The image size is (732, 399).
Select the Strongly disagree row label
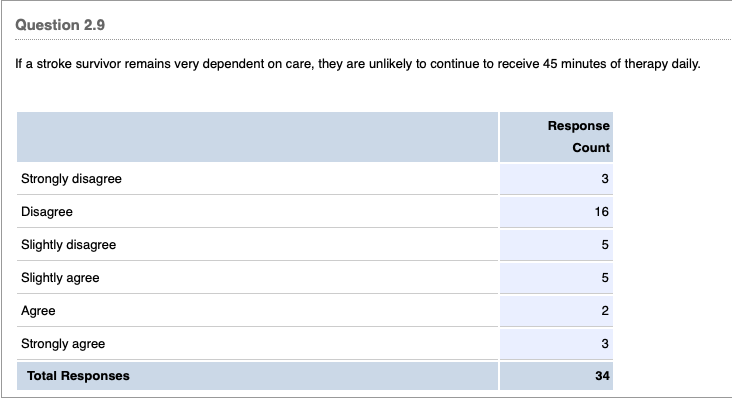tap(71, 179)
